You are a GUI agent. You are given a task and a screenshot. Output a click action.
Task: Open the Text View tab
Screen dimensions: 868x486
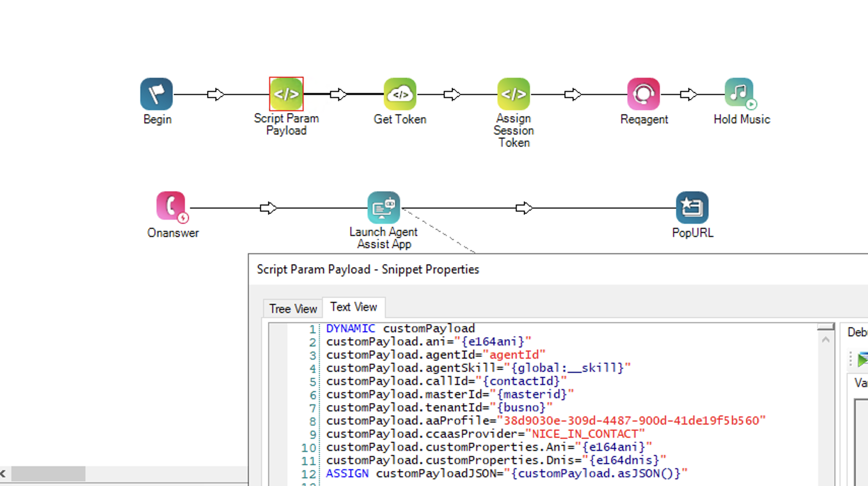pos(353,307)
